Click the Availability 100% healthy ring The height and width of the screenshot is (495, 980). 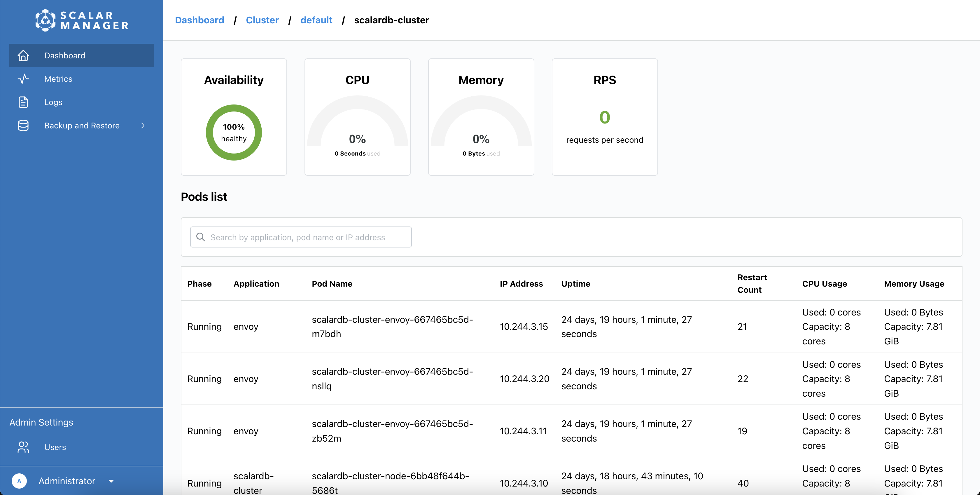pyautogui.click(x=234, y=133)
